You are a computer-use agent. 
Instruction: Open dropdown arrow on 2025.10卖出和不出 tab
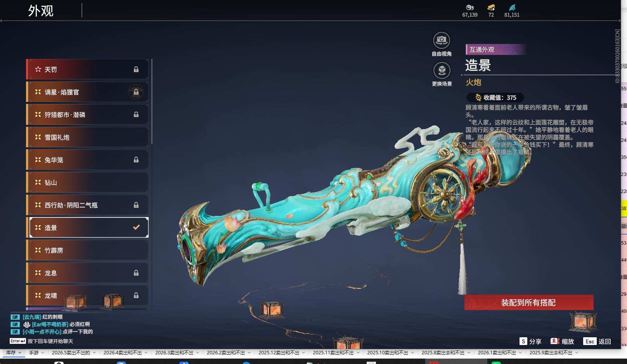tap(412, 353)
